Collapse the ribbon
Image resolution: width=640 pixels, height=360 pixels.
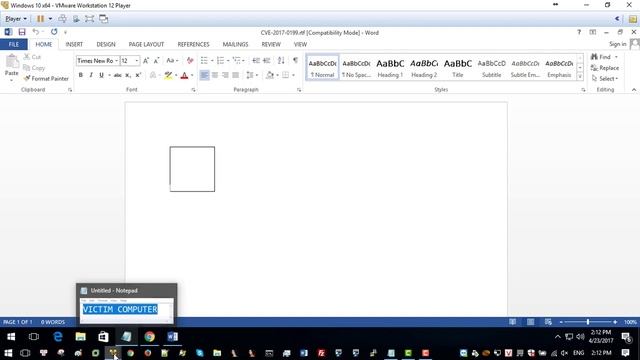point(634,90)
